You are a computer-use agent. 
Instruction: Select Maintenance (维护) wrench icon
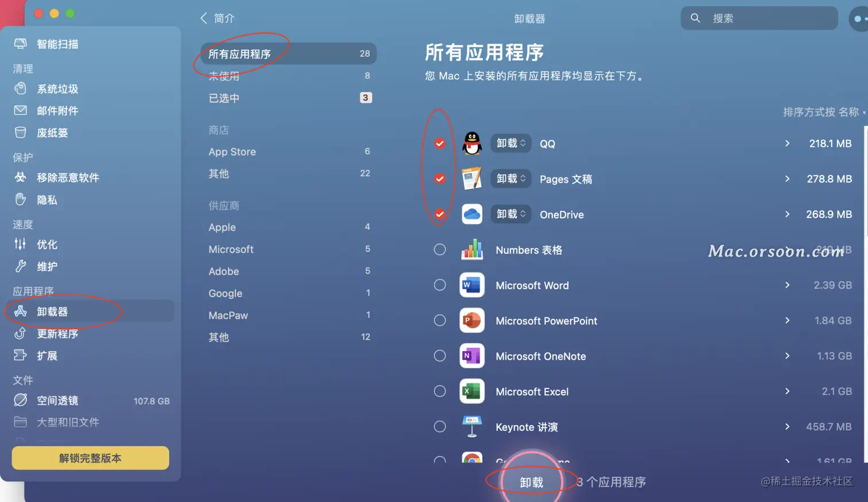point(21,266)
